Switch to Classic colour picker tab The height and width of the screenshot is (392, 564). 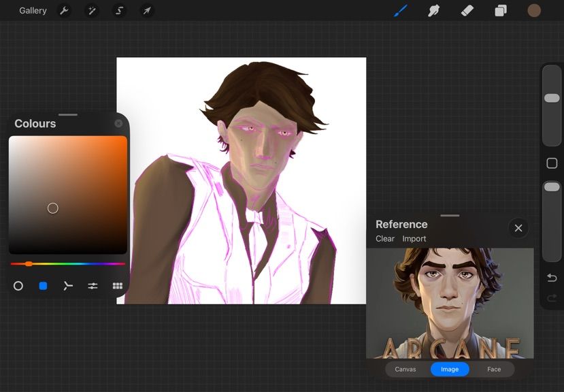point(43,286)
